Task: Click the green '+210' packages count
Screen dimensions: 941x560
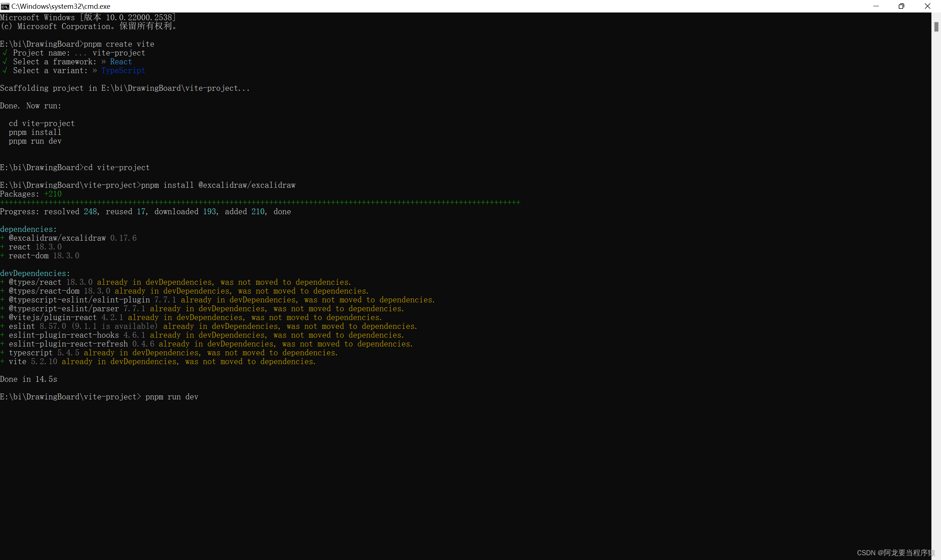Action: tap(53, 194)
